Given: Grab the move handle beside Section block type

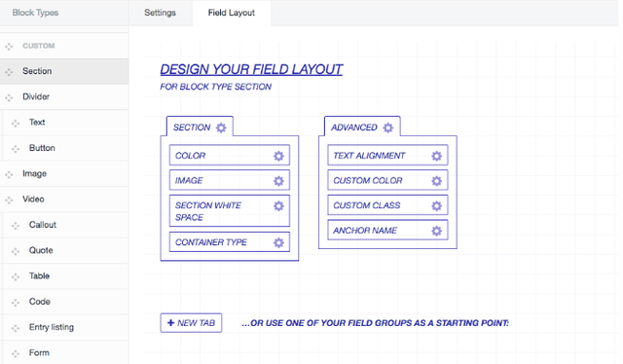Looking at the screenshot, I should 9,72.
